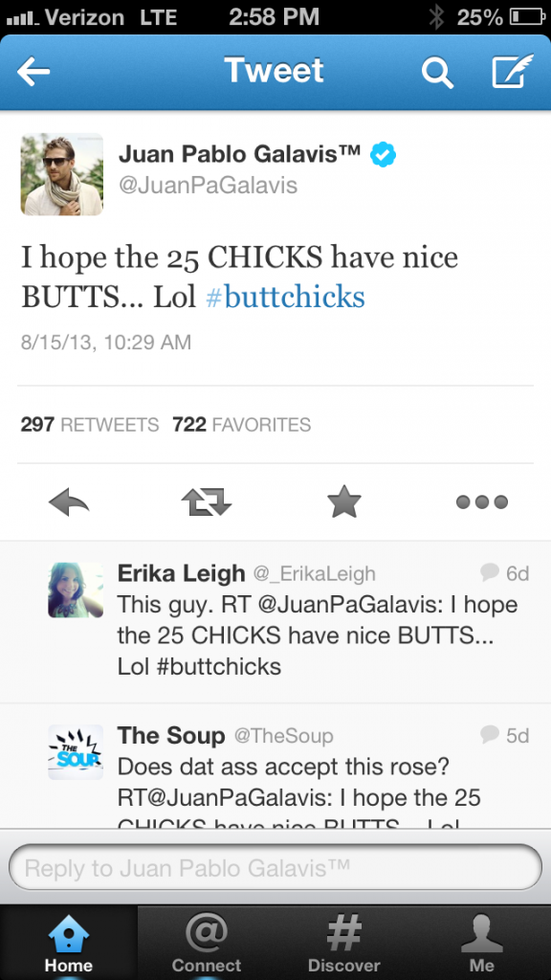View the 297 retweets list
The height and width of the screenshot is (980, 551).
coord(90,425)
